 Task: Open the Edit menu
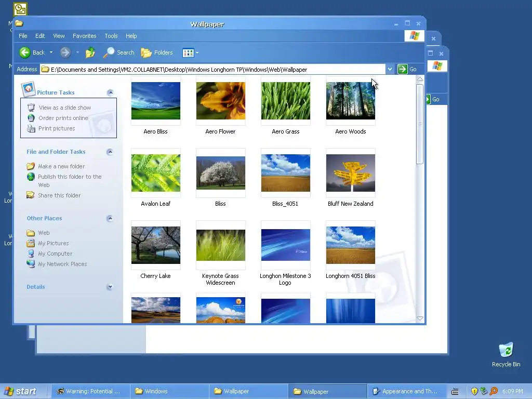pos(40,36)
